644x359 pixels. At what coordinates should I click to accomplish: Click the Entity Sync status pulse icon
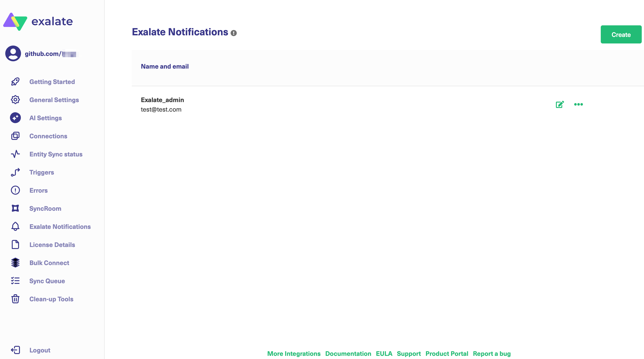click(x=15, y=154)
